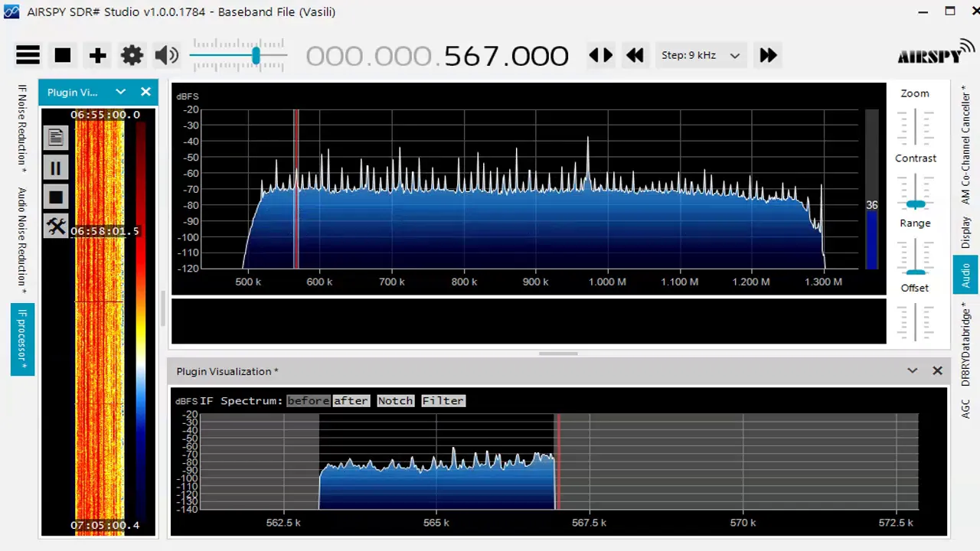980x551 pixels.
Task: Adjust the Zoom slider
Action: point(916,126)
